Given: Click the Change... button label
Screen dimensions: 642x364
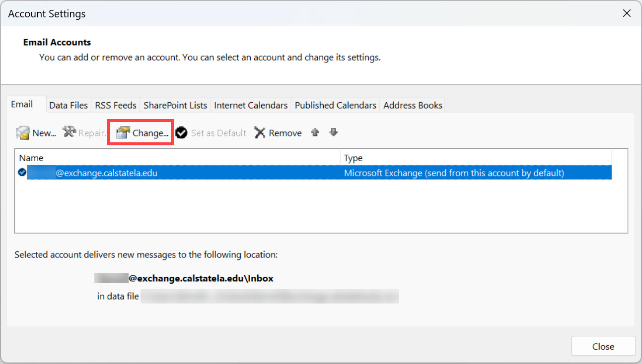Looking at the screenshot, I should point(149,132).
